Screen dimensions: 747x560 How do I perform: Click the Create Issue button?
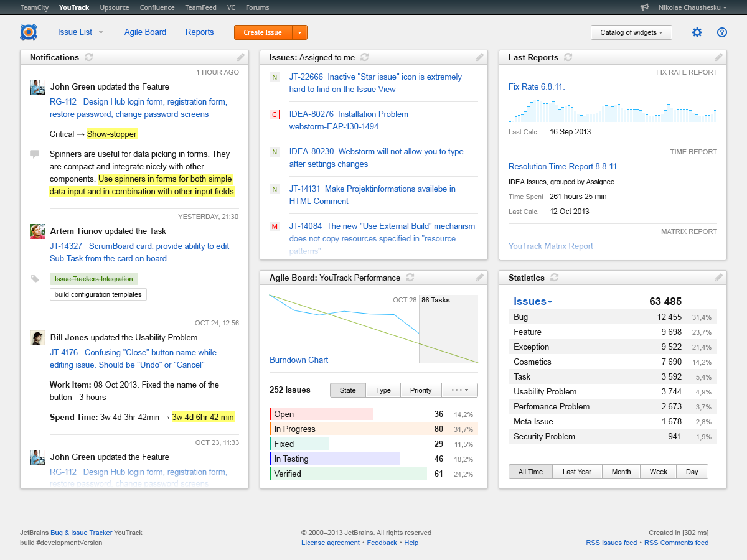(263, 32)
